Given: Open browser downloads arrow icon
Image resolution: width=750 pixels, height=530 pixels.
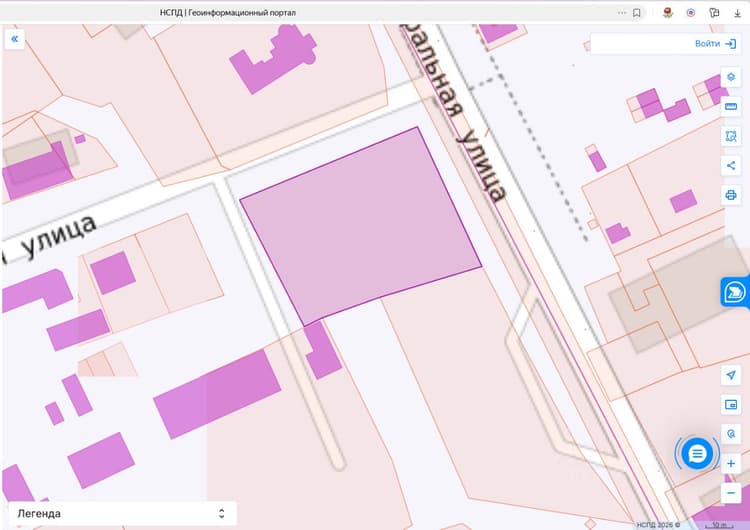Looking at the screenshot, I should coord(737,13).
